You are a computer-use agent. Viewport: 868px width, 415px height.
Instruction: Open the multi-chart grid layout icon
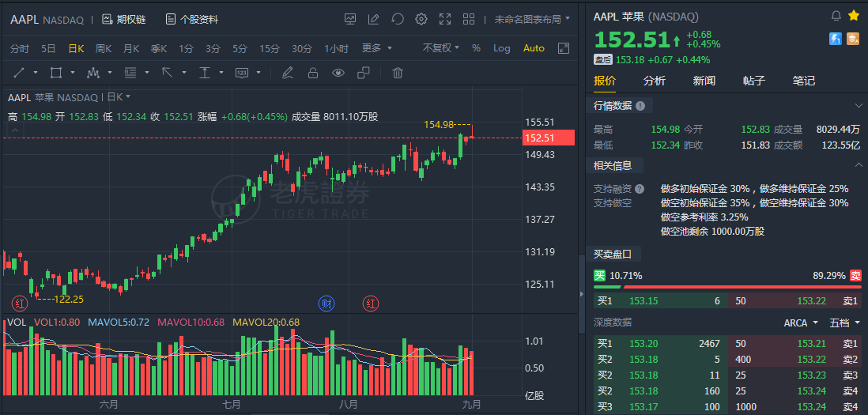click(469, 19)
